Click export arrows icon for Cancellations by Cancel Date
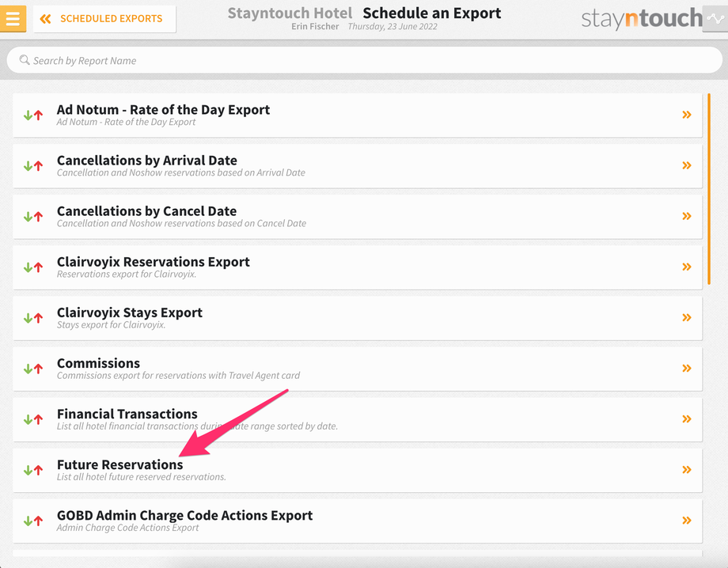 coord(33,216)
